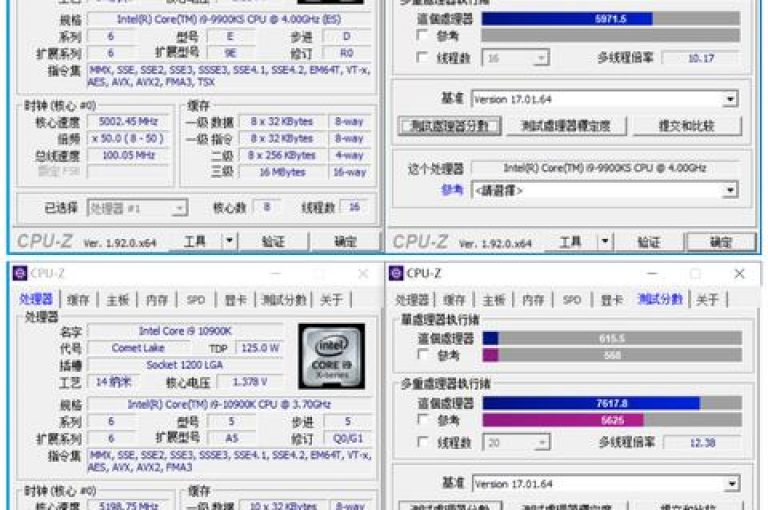Click the 核心速度 value 5002.45 MHz
Viewport: 768px width, 510px height.
[x=128, y=121]
